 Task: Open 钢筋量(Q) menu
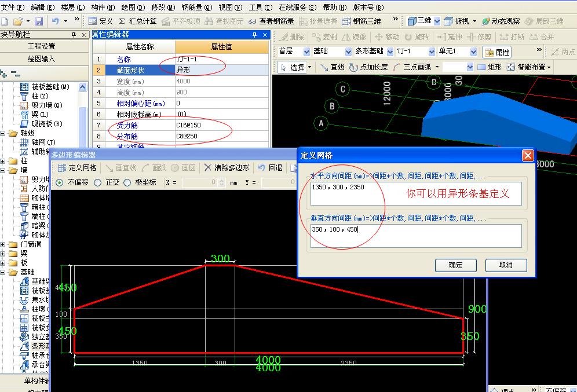point(197,8)
